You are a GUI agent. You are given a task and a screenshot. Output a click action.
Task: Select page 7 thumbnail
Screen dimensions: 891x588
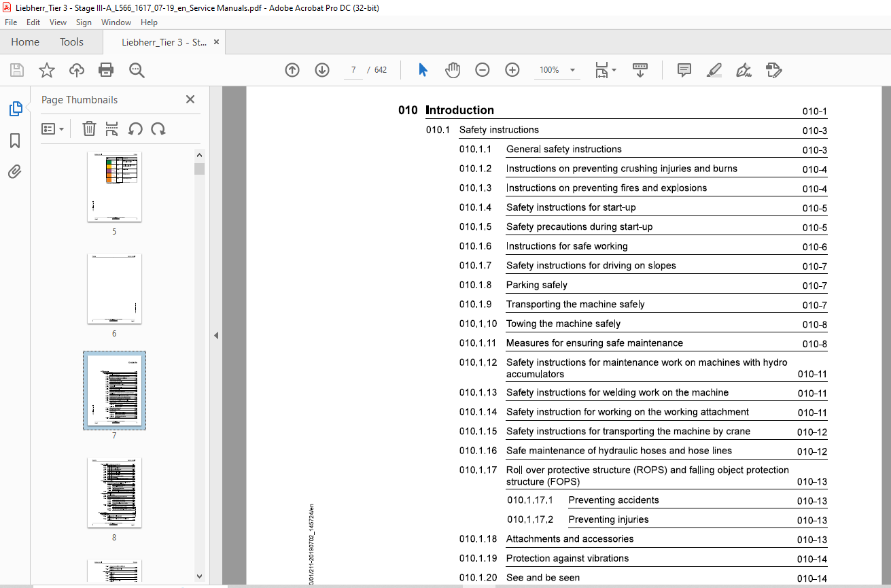114,390
